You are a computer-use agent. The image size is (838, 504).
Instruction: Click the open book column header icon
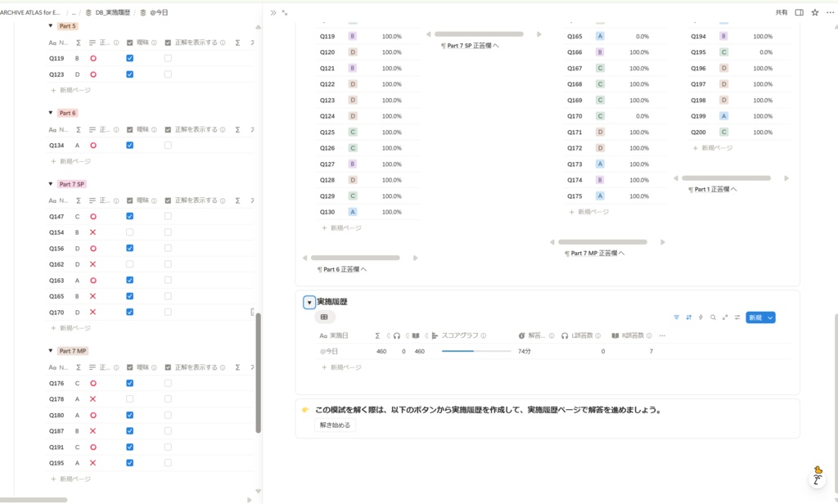[x=416, y=335]
